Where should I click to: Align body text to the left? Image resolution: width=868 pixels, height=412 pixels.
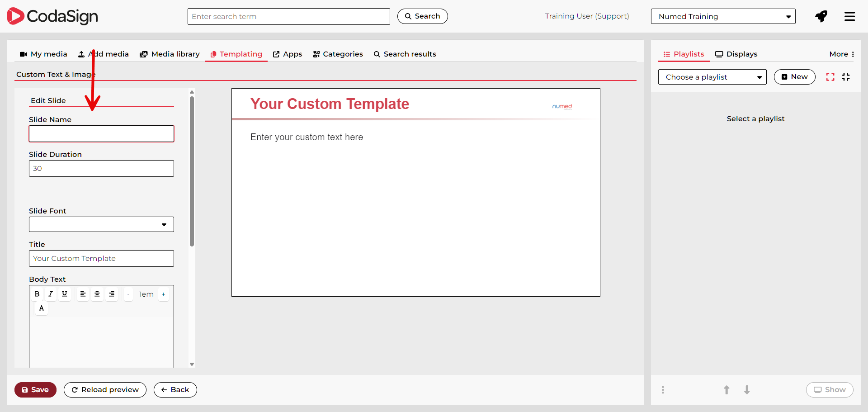point(83,294)
